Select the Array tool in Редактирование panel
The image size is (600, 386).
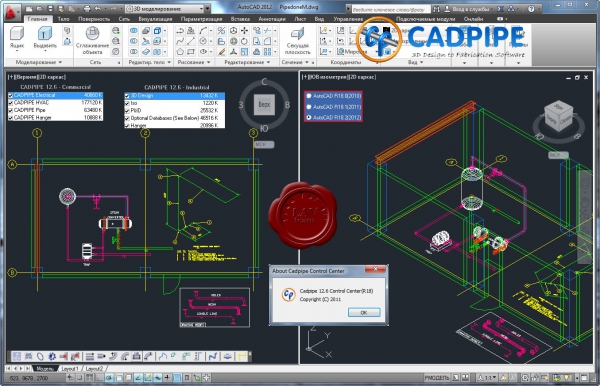tap(267, 51)
